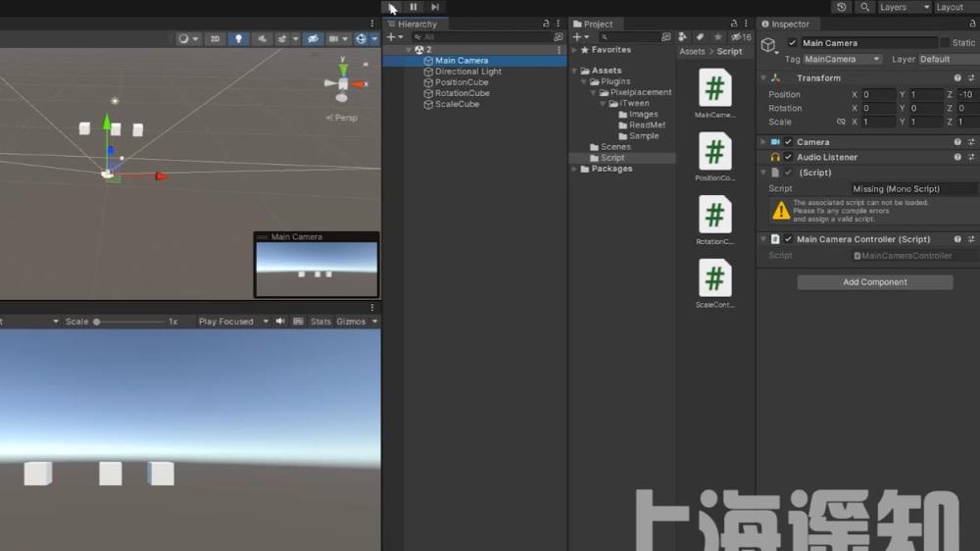Lock the Inspector panel
The height and width of the screenshot is (551, 980).
972,24
